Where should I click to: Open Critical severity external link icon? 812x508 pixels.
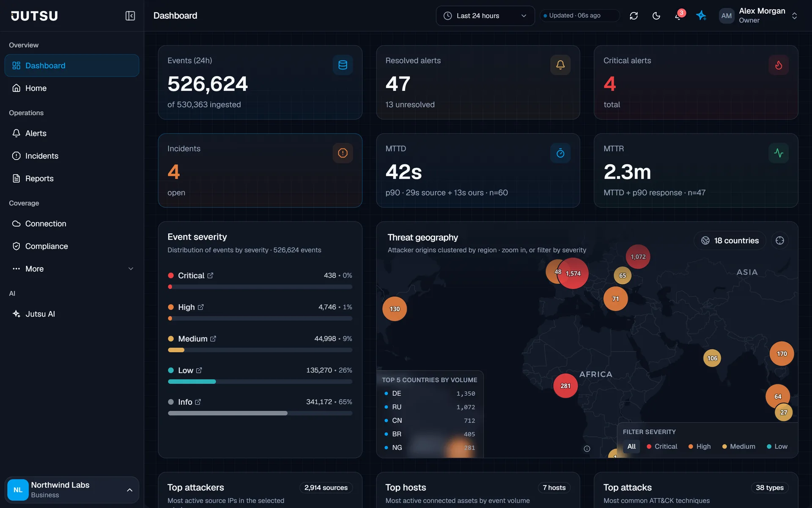click(x=210, y=276)
